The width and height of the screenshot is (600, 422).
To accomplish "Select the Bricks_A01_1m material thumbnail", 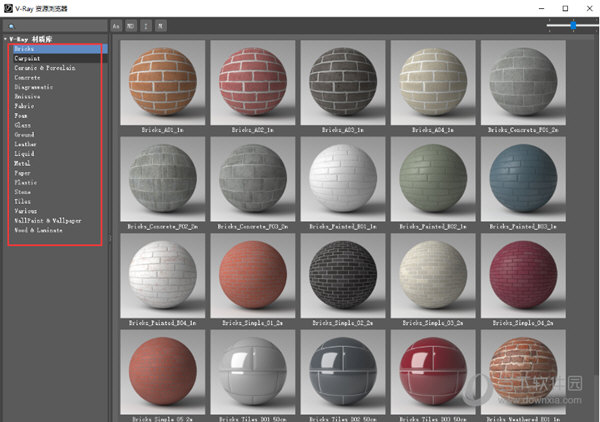I will point(161,82).
